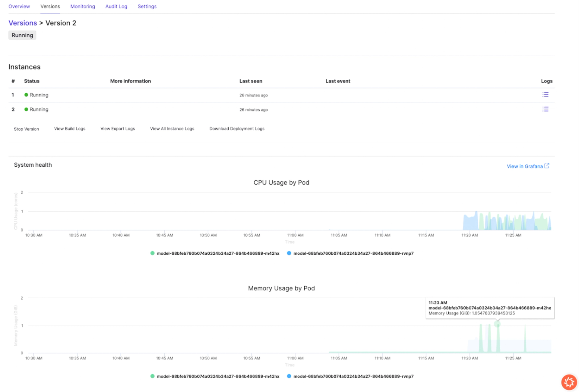Viewport: 579px width, 392px height.
Task: Open logs icon for instance 2
Action: click(x=545, y=109)
